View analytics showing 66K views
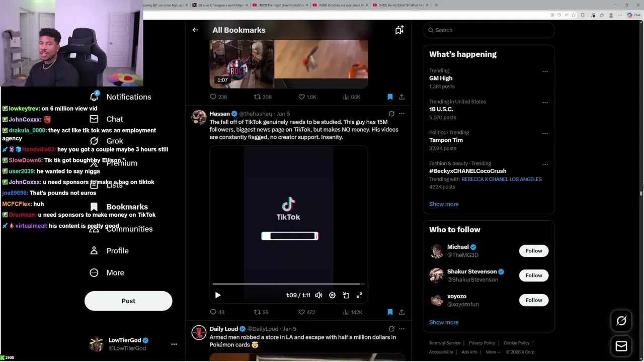This screenshot has width=644, height=362. tap(351, 97)
